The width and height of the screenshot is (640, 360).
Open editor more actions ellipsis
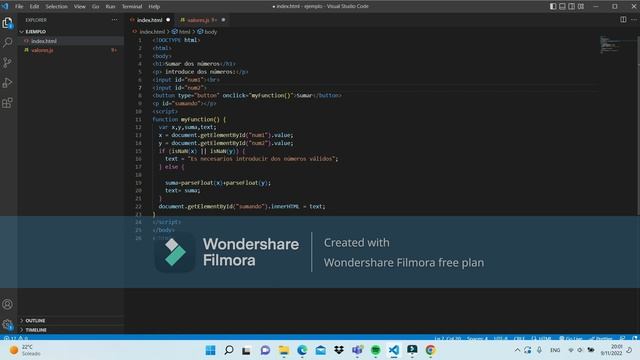[x=634, y=19]
